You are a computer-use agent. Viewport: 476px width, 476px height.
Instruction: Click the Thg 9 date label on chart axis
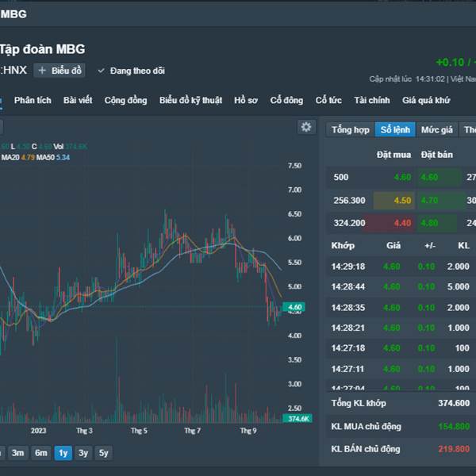pyautogui.click(x=248, y=431)
